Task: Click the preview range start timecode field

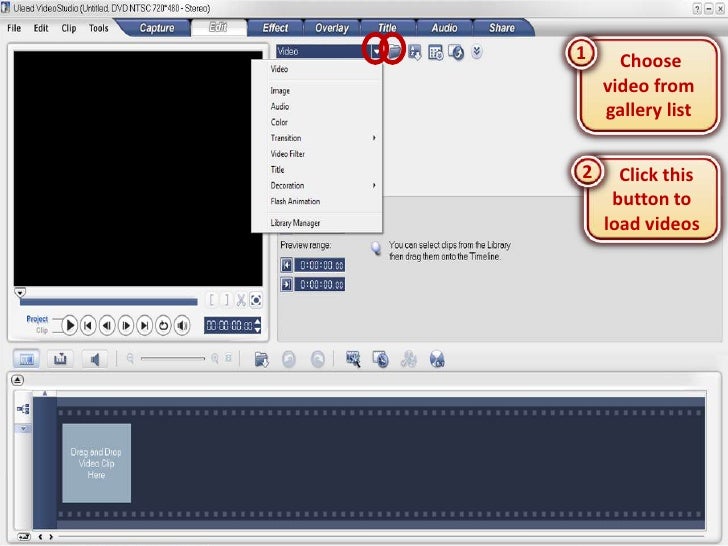Action: [x=320, y=265]
